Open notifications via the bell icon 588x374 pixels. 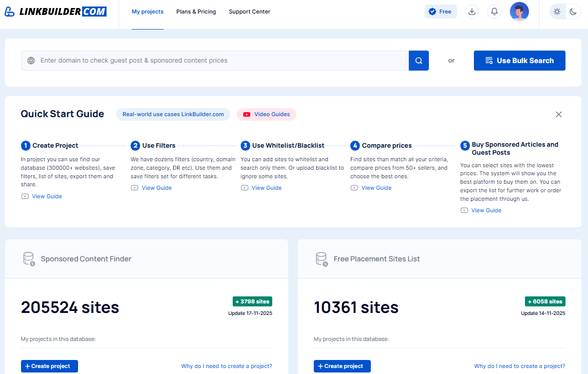494,11
